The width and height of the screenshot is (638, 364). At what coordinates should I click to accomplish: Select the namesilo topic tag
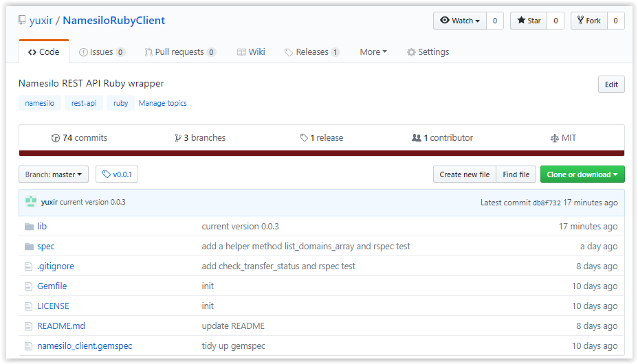[39, 103]
